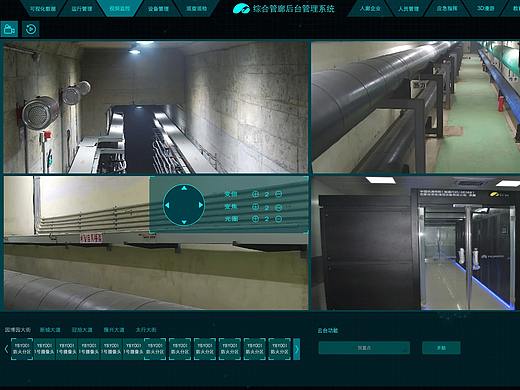Select last camera tile before right chevron
The height and width of the screenshot is (390, 520).
(280, 349)
